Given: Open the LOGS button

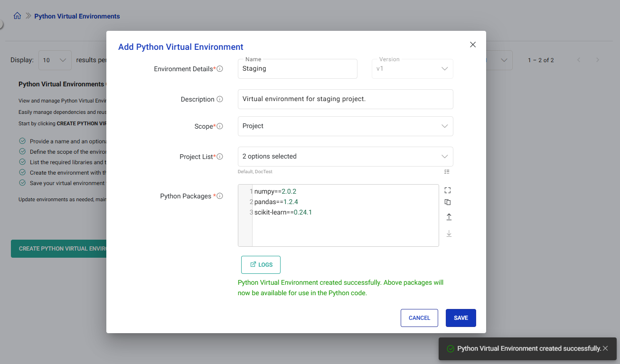Looking at the screenshot, I should tap(261, 265).
